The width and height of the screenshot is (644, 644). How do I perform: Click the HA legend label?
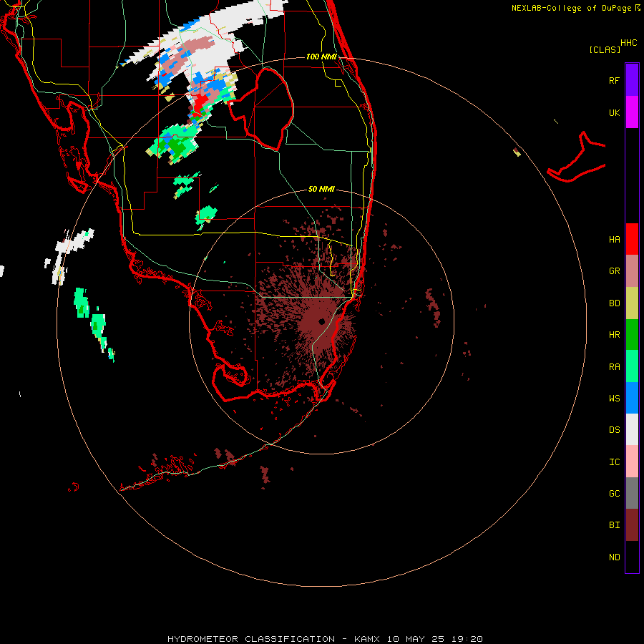(x=614, y=239)
